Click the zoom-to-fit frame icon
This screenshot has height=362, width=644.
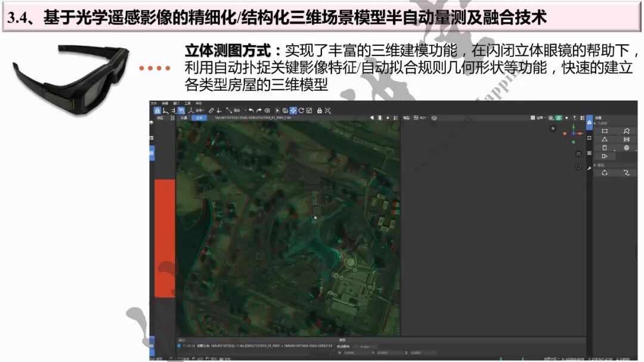[x=328, y=110]
